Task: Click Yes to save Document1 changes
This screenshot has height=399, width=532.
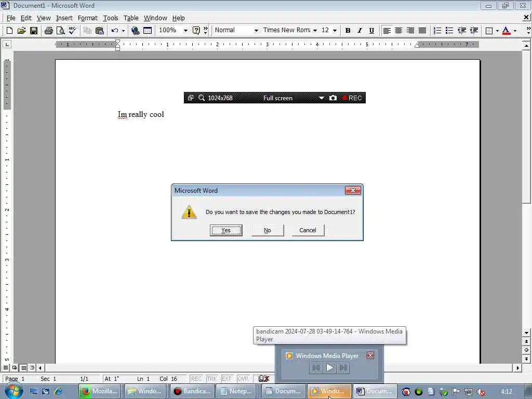Action: [x=226, y=230]
